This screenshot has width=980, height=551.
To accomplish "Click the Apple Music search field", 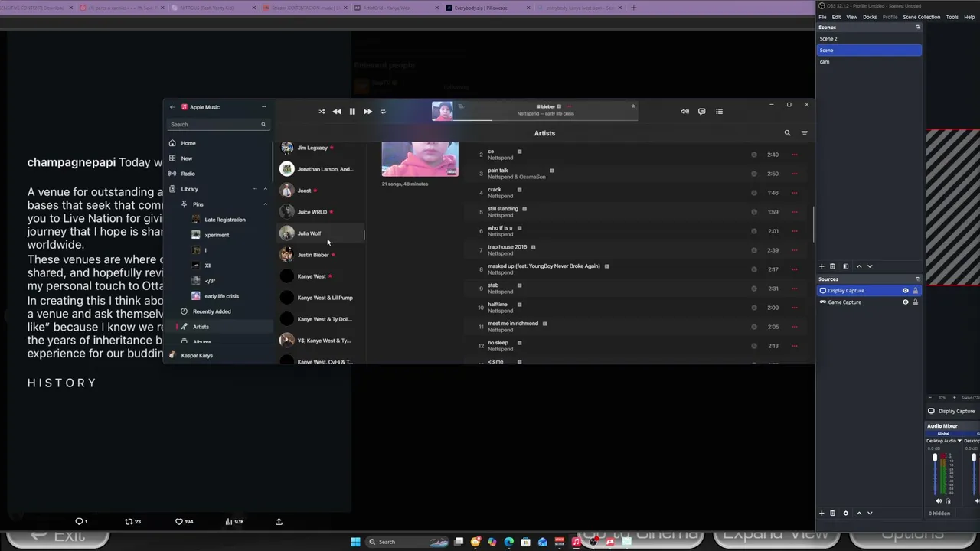I will [218, 124].
